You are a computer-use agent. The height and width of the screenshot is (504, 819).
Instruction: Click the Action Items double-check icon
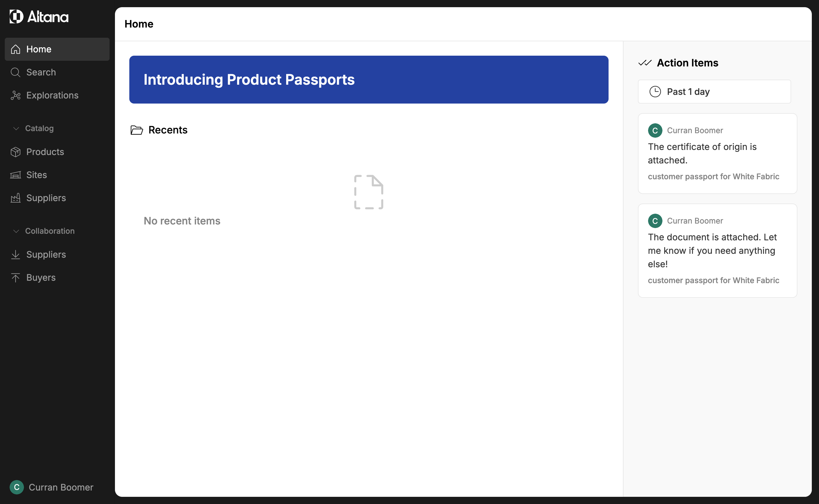[645, 63]
